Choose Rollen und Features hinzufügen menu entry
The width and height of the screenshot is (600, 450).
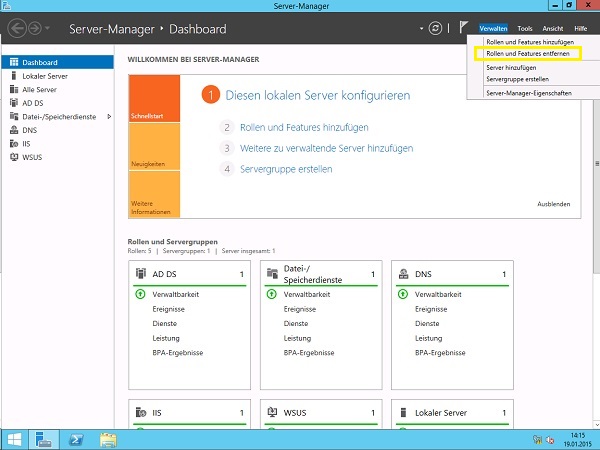click(530, 42)
